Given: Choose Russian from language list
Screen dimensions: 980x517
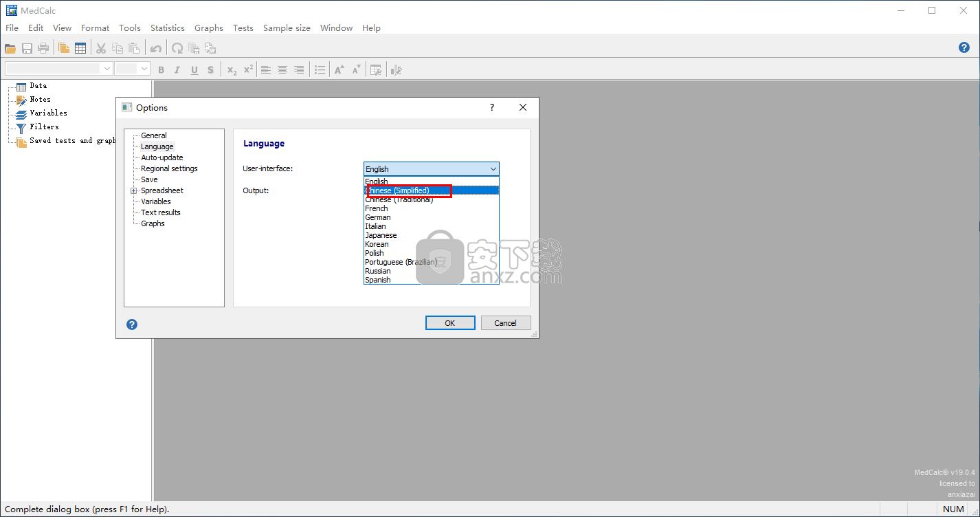Looking at the screenshot, I should [x=378, y=271].
